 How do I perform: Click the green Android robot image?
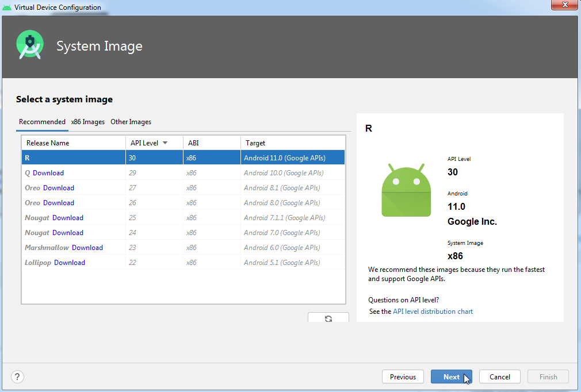point(406,190)
